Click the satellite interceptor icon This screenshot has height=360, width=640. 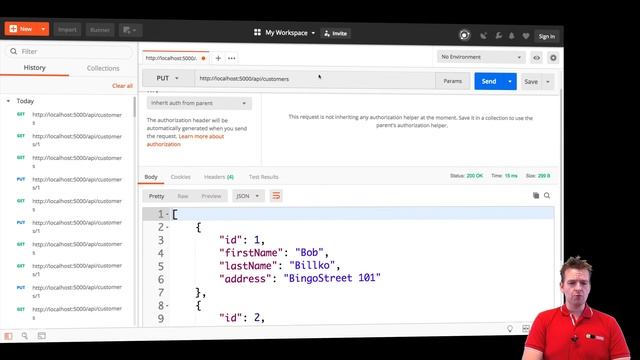click(x=484, y=36)
